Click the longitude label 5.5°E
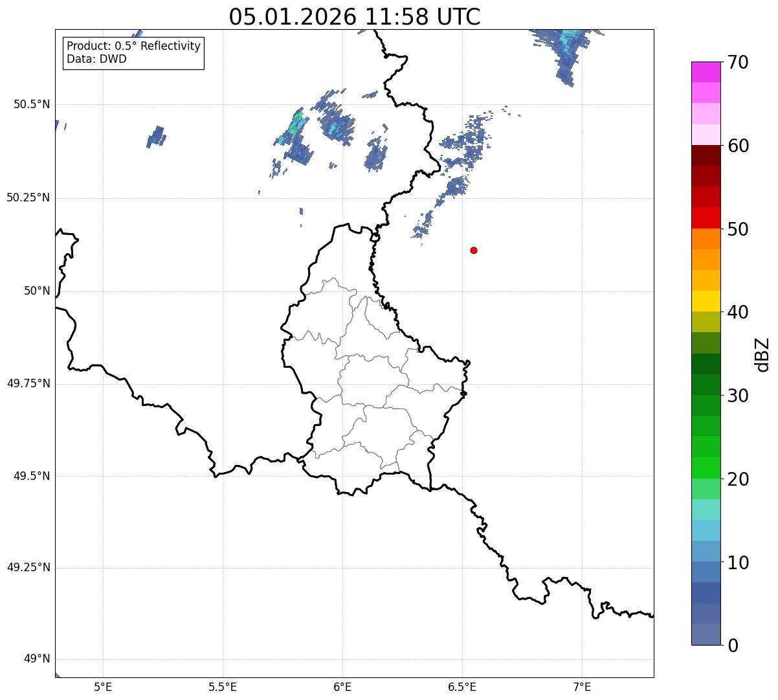The image size is (778, 700). (x=223, y=686)
